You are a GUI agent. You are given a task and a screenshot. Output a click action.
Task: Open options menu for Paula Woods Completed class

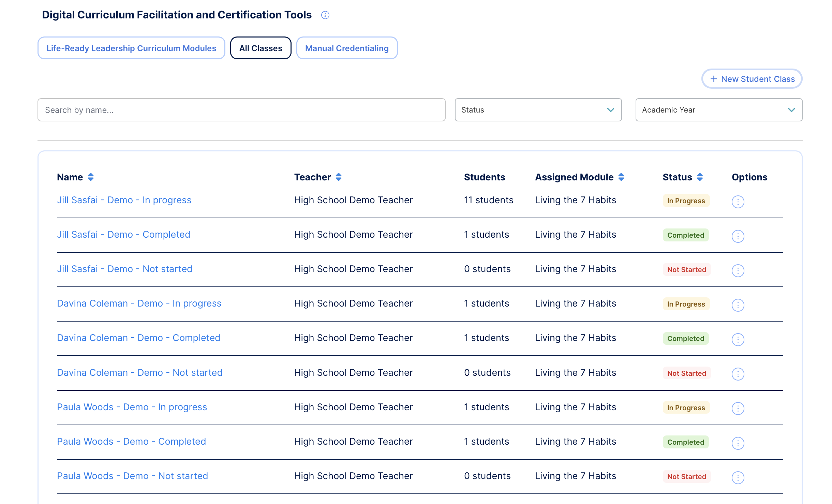(738, 443)
